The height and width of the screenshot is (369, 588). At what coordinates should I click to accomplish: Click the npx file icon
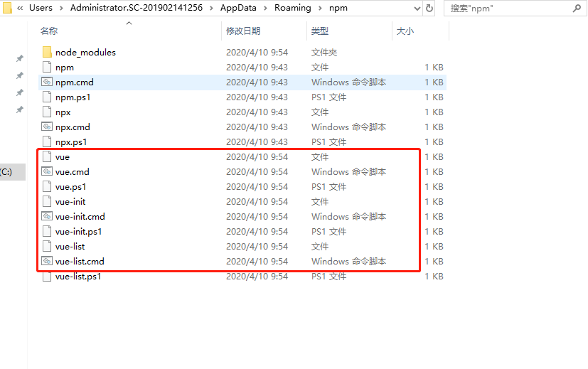pos(47,112)
